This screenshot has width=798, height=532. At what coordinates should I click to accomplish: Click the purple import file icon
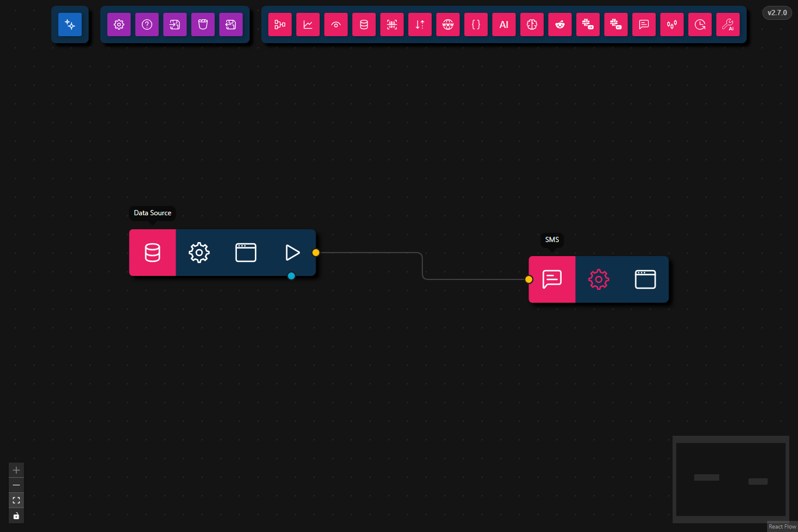[175, 24]
